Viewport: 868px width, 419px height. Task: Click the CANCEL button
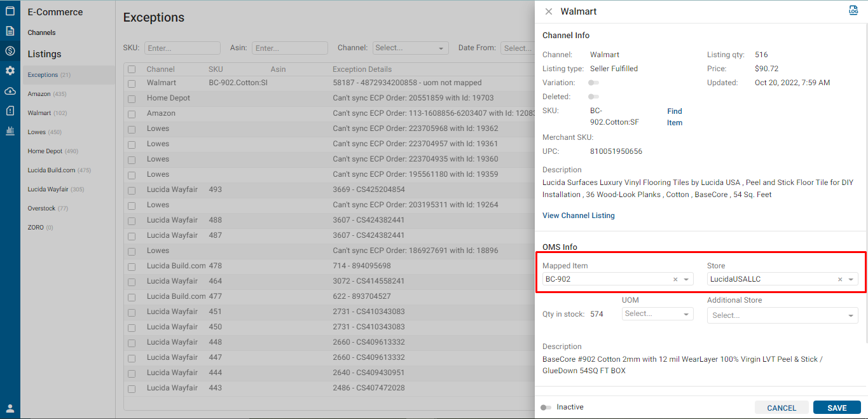(782, 408)
